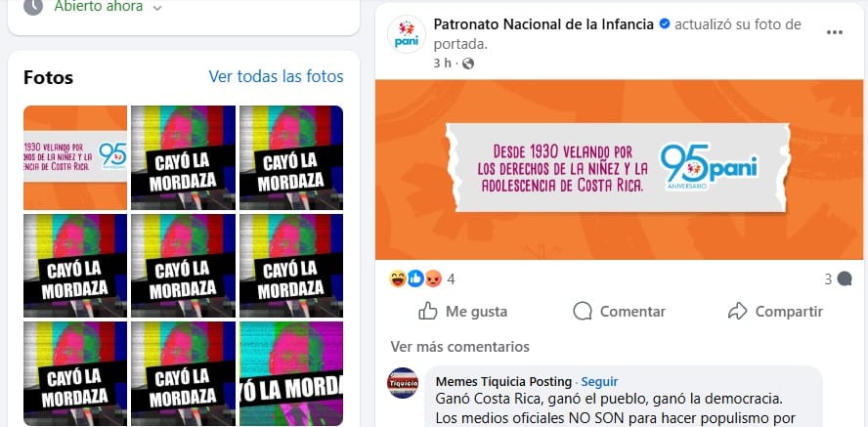The height and width of the screenshot is (427, 868).
Task: Open Memes Tiquicia Posting commenter name
Action: tap(503, 382)
